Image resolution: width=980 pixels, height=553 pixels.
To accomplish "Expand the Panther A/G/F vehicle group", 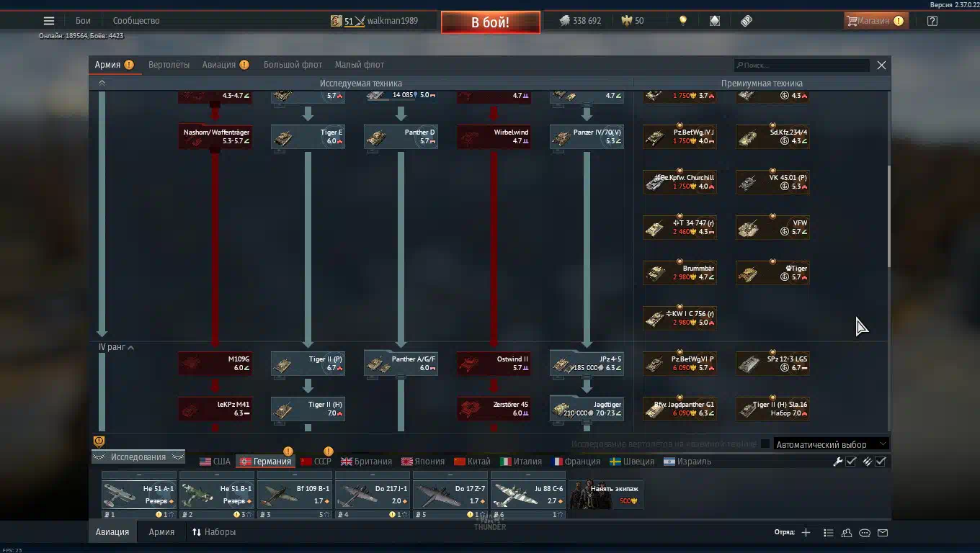I will pyautogui.click(x=401, y=364).
